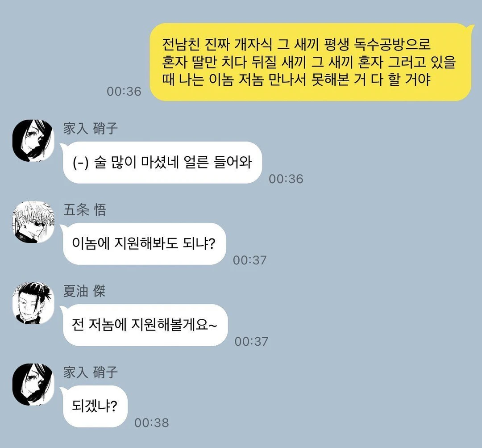Open 夏油 傑's profile avatar with hair bun

coord(33,303)
